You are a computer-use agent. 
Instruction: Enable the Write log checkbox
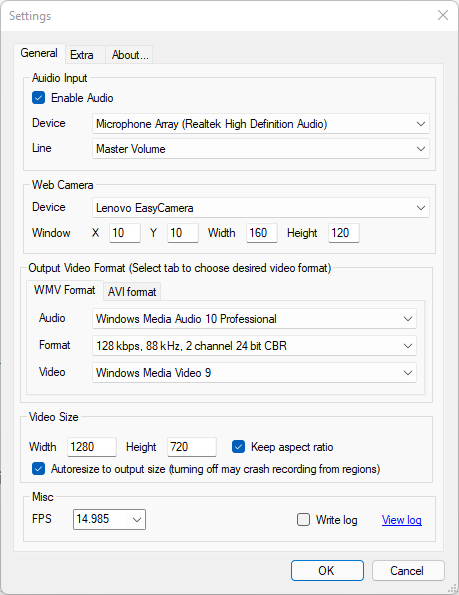pos(303,519)
